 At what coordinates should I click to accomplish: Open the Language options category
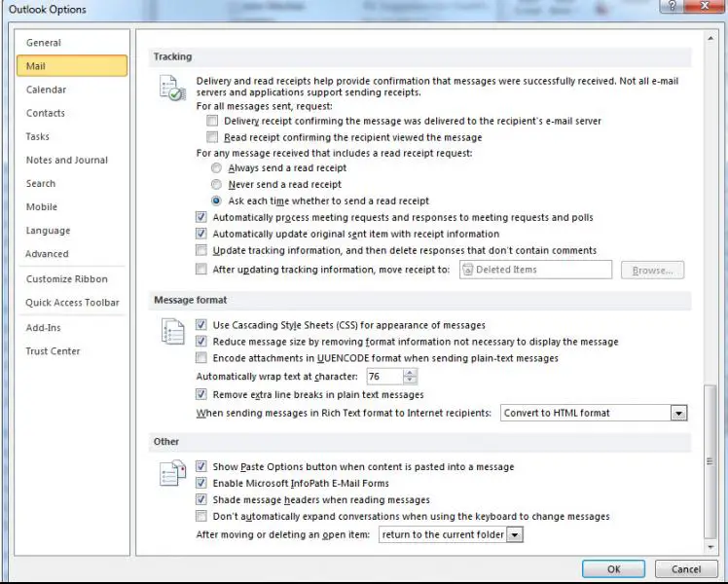click(71, 231)
